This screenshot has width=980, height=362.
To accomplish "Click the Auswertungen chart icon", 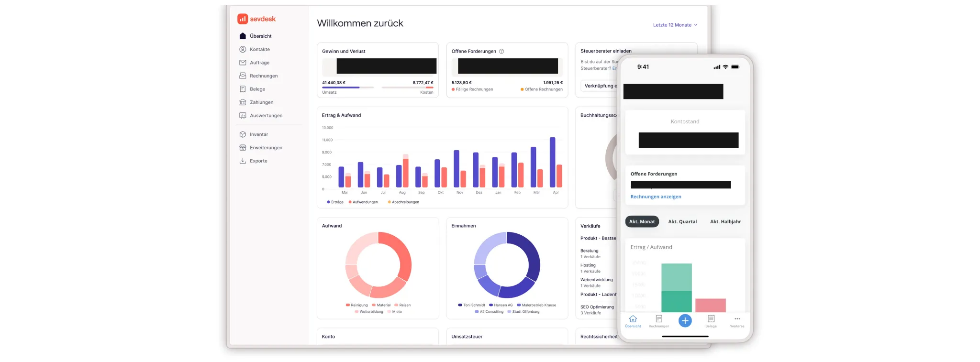I will (x=243, y=116).
